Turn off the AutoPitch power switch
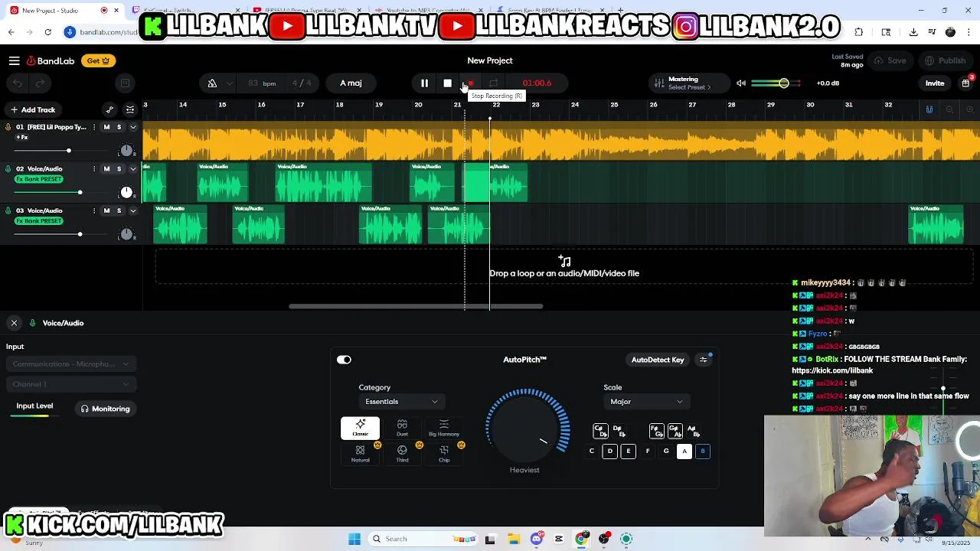The image size is (980, 551). coord(344,360)
